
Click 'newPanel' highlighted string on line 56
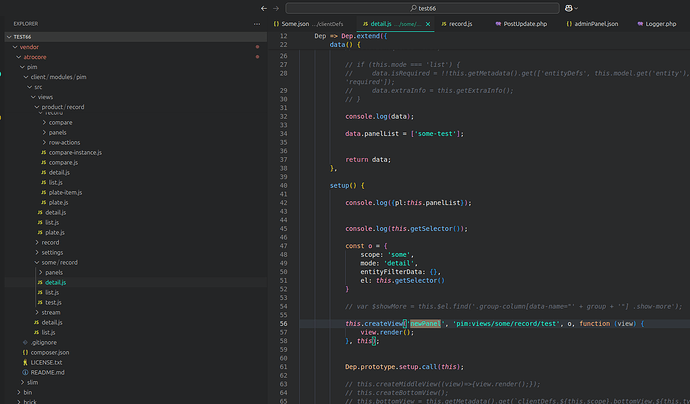(x=426, y=324)
